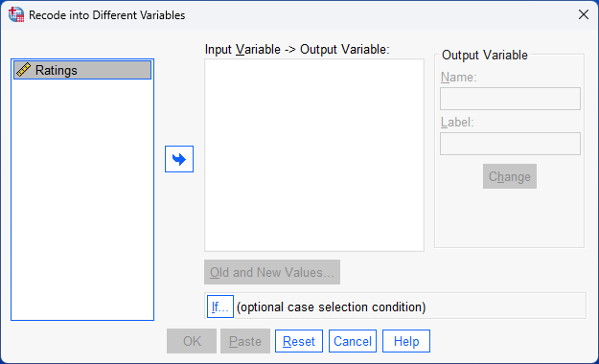Click the OK button
This screenshot has height=364, width=599.
192,341
